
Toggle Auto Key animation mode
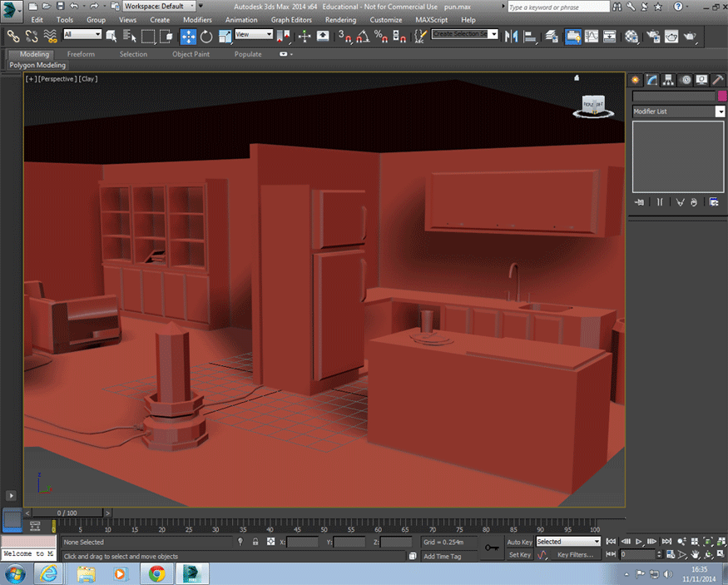519,542
